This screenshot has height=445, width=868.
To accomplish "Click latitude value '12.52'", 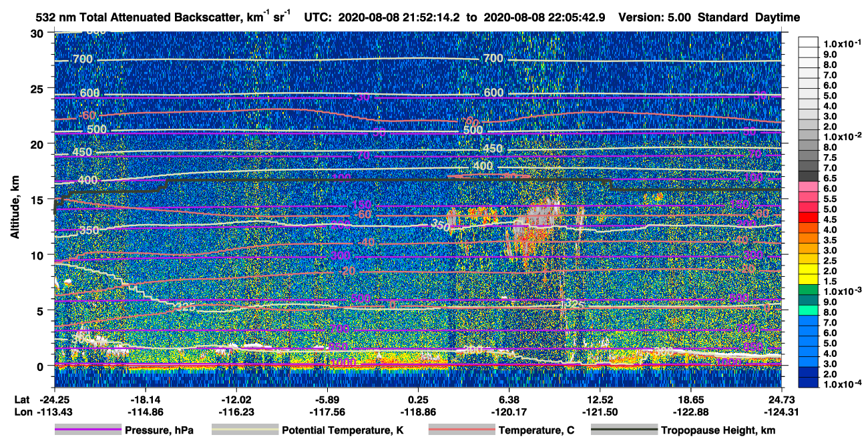I will pos(600,400).
